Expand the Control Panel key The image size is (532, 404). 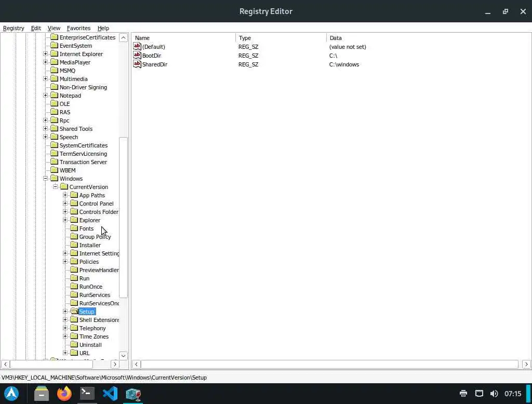pyautogui.click(x=65, y=204)
